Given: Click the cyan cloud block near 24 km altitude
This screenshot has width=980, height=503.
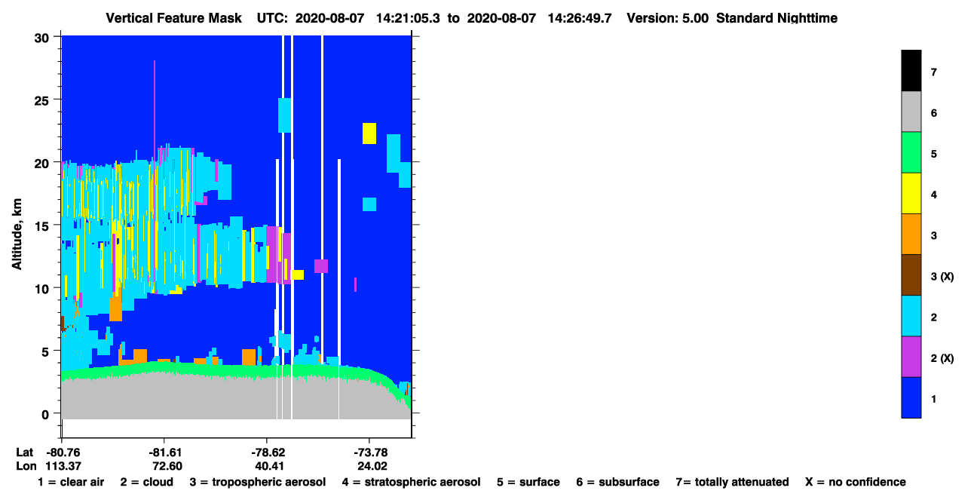Looking at the screenshot, I should tap(284, 115).
